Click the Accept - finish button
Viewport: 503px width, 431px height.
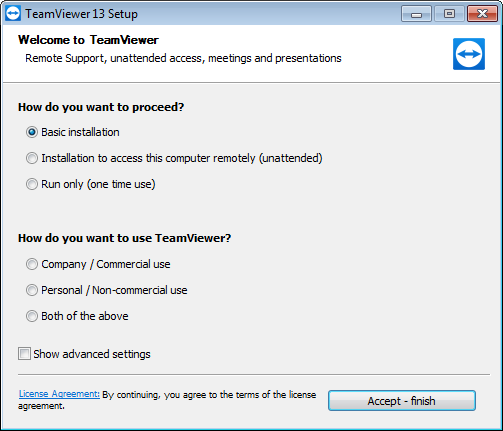coord(402,401)
